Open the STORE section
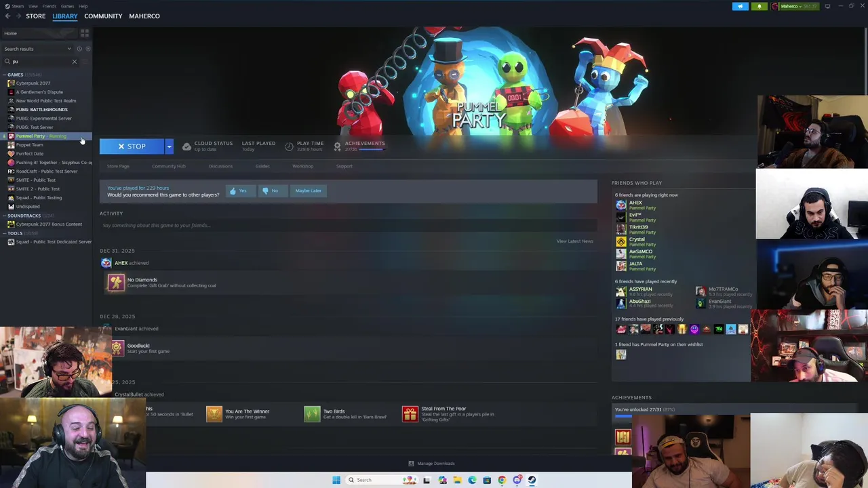The width and height of the screenshot is (868, 488). [35, 16]
